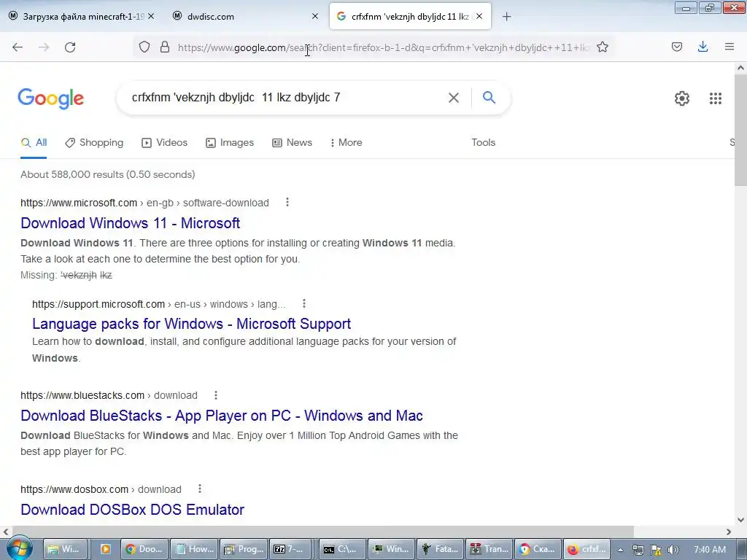This screenshot has height=560, width=747.
Task: Switch to the Fata... taskbar window
Action: [x=441, y=549]
